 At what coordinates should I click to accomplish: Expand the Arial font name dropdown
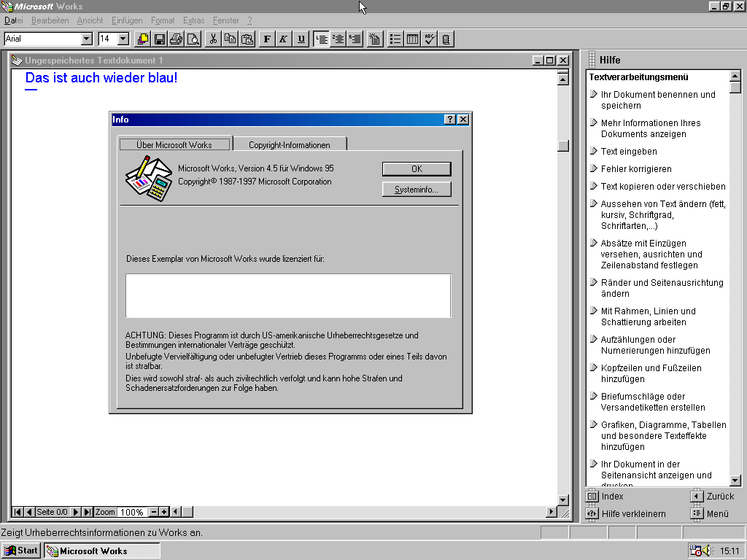tap(87, 39)
